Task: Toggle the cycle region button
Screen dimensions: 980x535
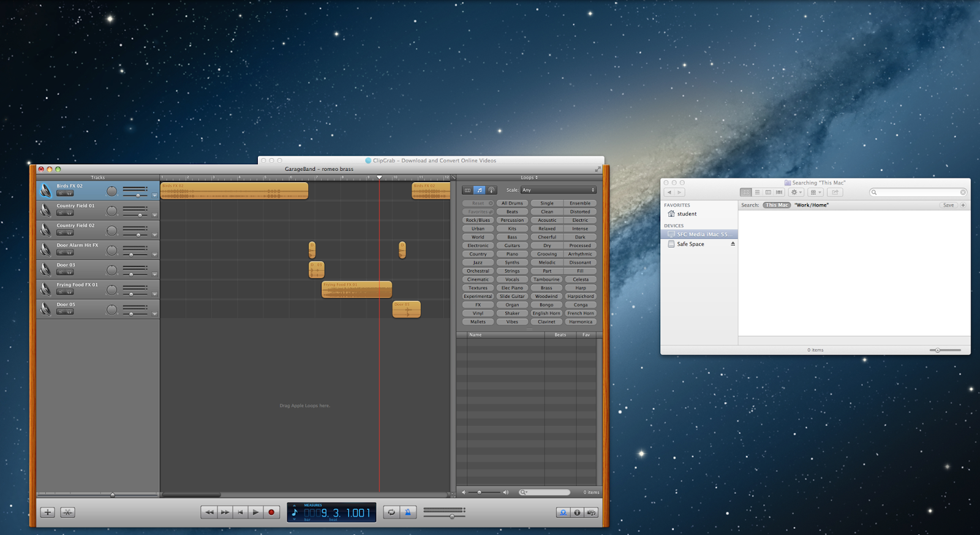Action: [391, 512]
